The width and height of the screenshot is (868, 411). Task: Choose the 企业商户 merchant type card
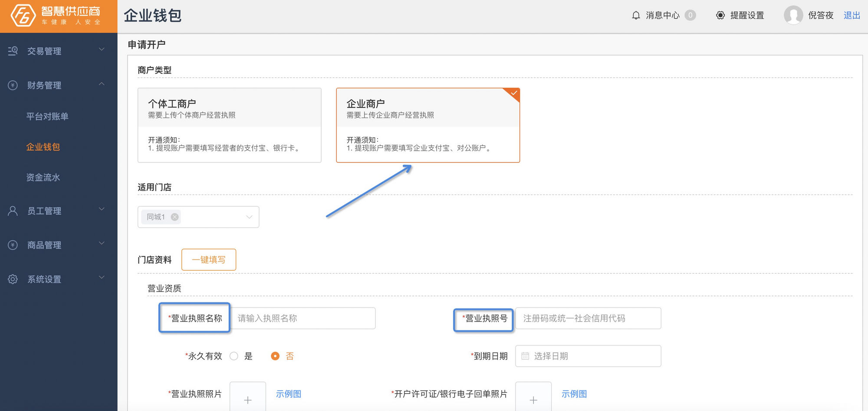point(428,125)
